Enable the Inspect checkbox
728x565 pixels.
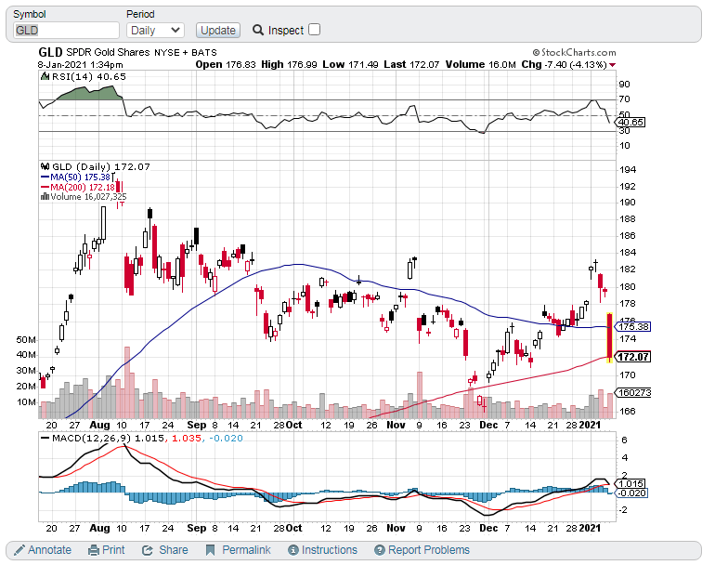pos(314,30)
